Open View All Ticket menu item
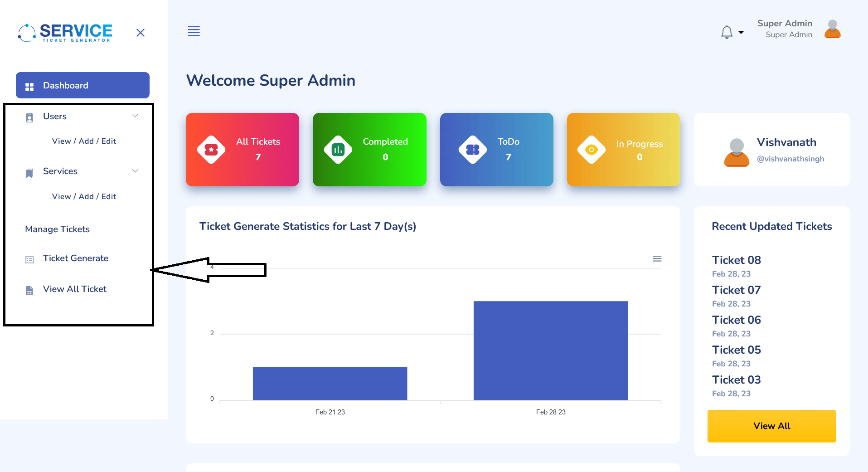 coord(74,289)
